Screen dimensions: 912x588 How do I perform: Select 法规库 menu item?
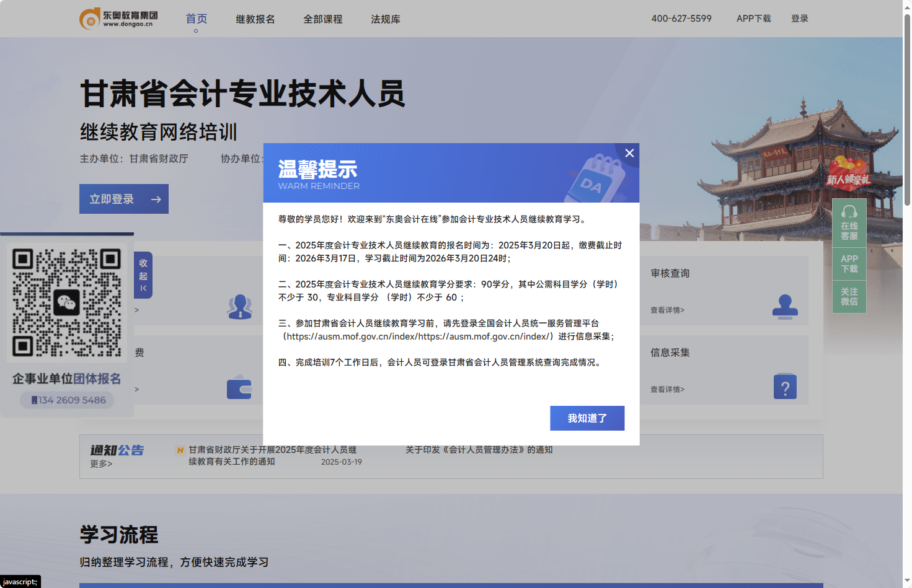[386, 19]
